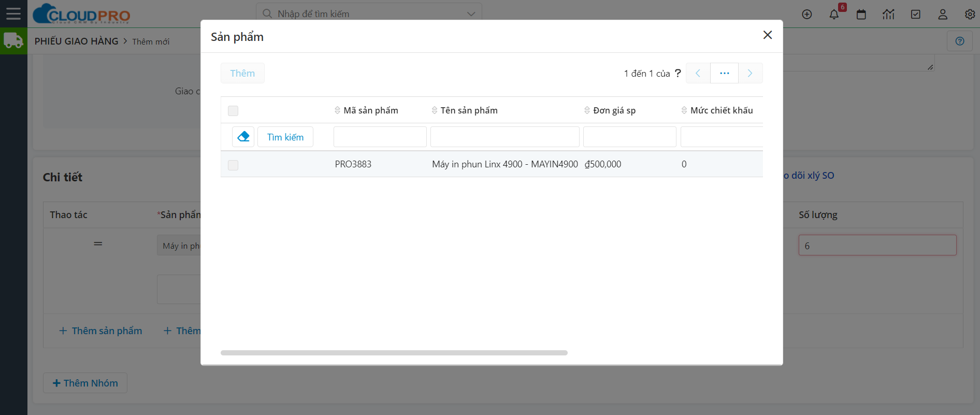Close the Sản phẩm dialog
This screenshot has width=980, height=415.
point(768,35)
